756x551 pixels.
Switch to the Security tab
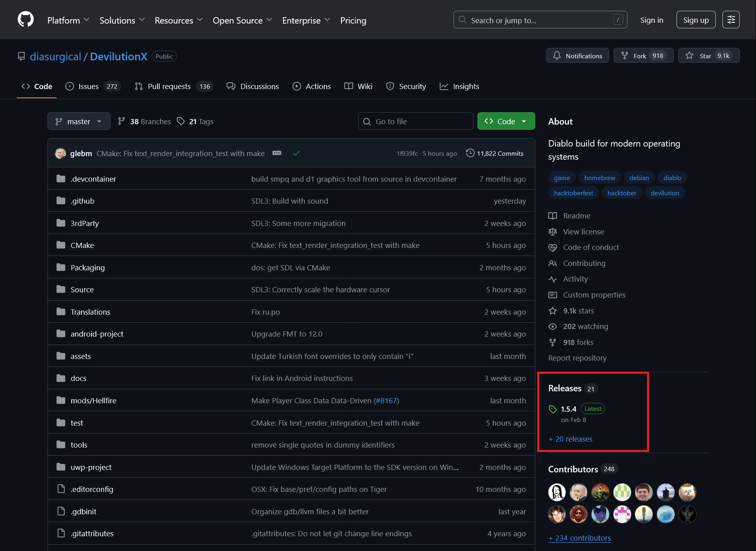pos(406,86)
